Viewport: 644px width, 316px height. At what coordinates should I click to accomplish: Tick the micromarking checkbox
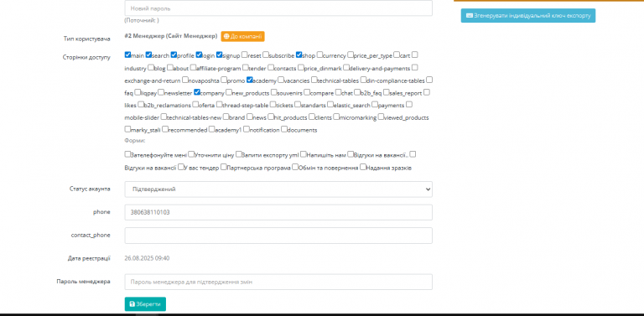(336, 117)
